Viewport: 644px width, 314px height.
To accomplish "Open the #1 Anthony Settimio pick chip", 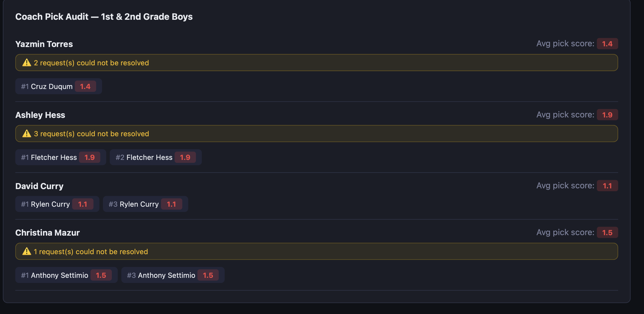I will pyautogui.click(x=66, y=275).
